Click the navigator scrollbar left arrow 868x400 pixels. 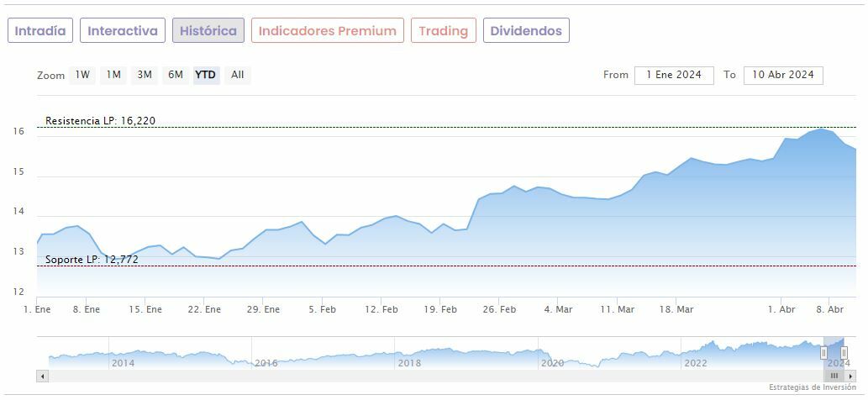pos(42,376)
